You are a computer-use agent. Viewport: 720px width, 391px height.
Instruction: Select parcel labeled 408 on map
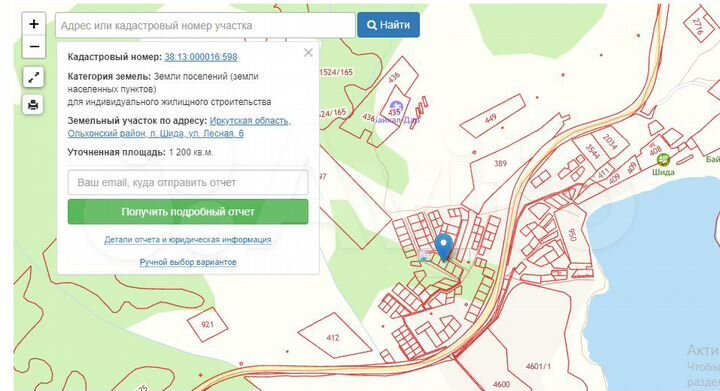(655, 150)
